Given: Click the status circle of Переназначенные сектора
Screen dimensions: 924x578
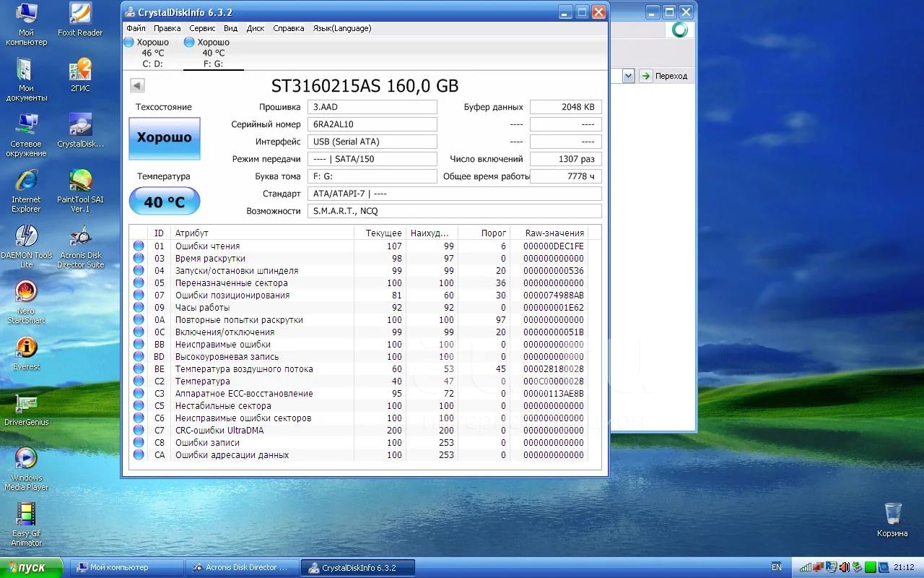Looking at the screenshot, I should tap(139, 283).
